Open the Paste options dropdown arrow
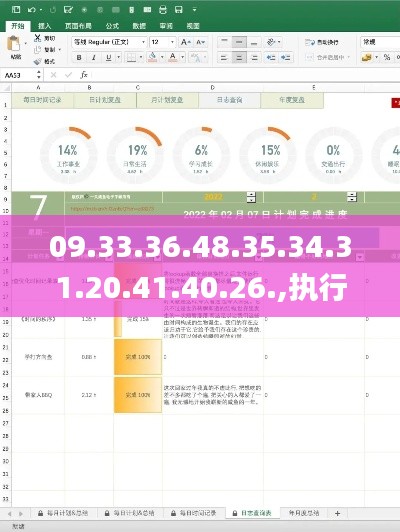The image size is (400, 532). pos(25,43)
